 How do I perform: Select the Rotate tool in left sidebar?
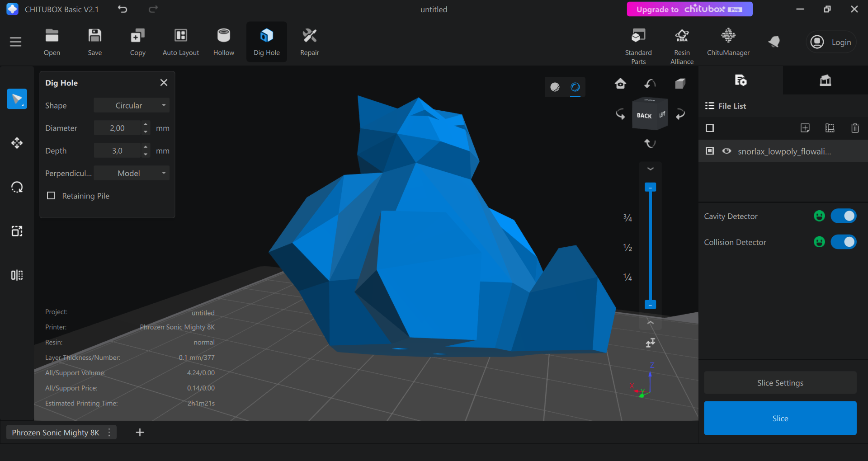click(x=17, y=187)
